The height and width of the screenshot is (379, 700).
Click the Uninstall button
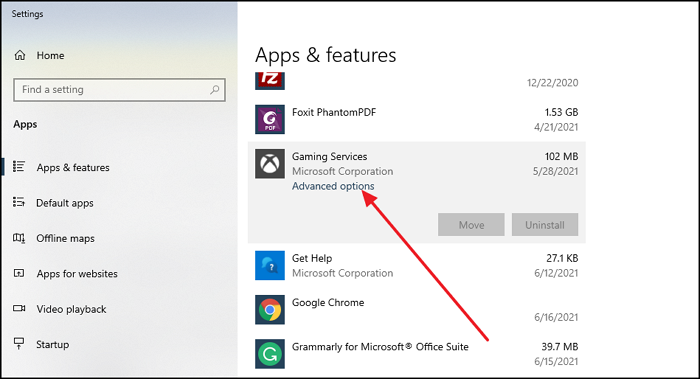tap(545, 225)
